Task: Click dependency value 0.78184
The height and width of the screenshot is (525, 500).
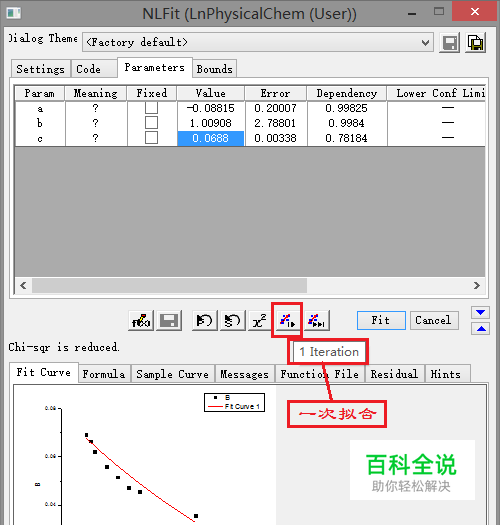Action: [346, 138]
